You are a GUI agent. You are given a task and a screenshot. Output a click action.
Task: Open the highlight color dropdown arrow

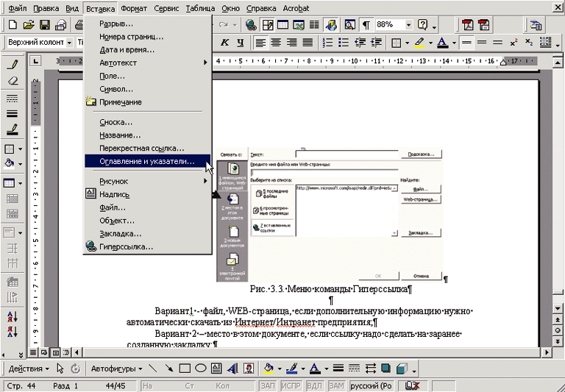pyautogui.click(x=430, y=43)
